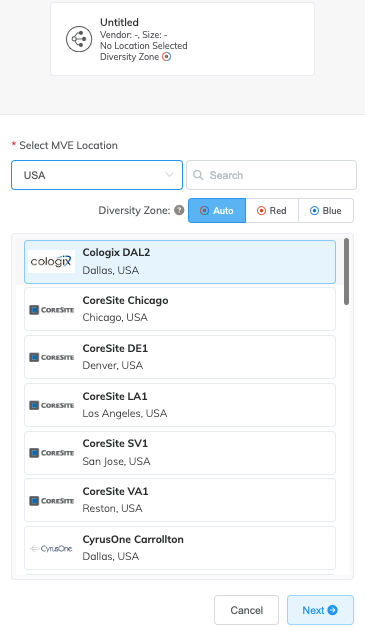Viewport: 365px width, 627px height.
Task: Select the Blue diversity zone option
Action: [x=326, y=210]
